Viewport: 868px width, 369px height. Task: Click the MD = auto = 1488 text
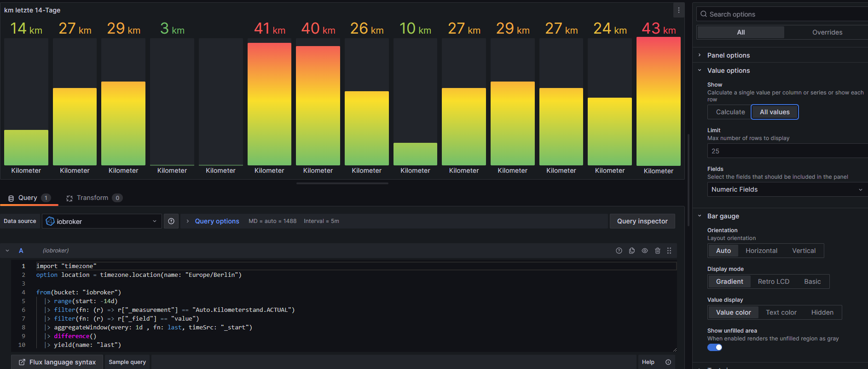pyautogui.click(x=272, y=221)
